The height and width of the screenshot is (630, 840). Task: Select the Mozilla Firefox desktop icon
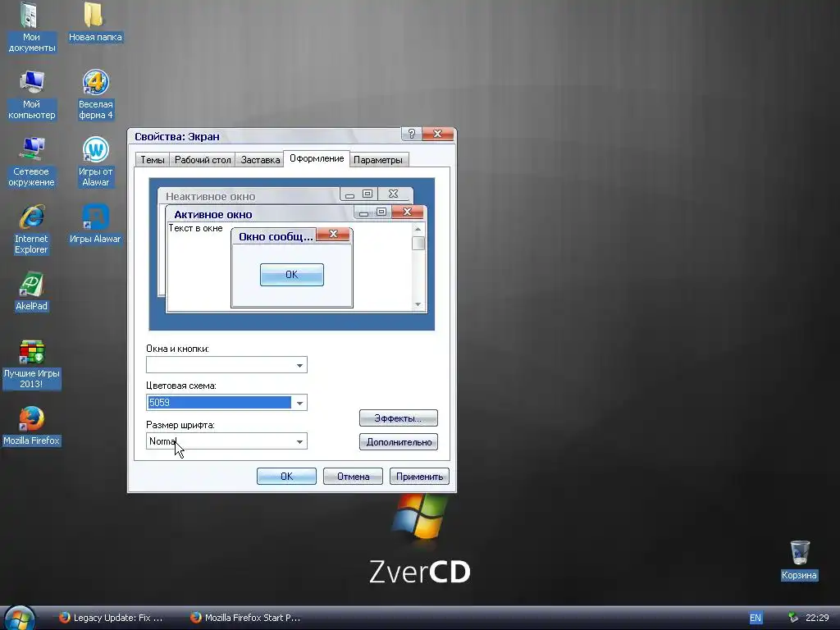[31, 427]
